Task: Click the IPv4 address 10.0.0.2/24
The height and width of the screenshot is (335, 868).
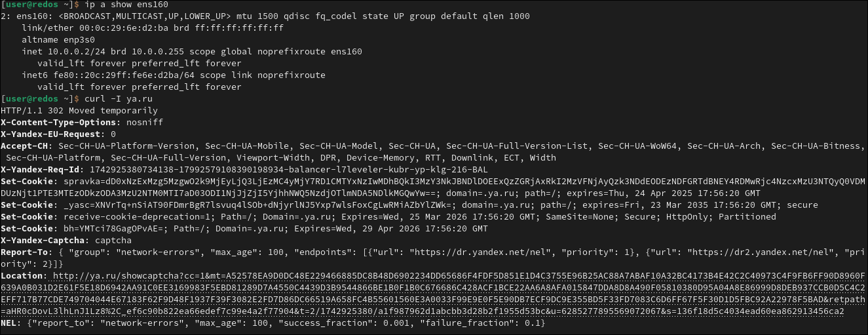Action: (77, 51)
